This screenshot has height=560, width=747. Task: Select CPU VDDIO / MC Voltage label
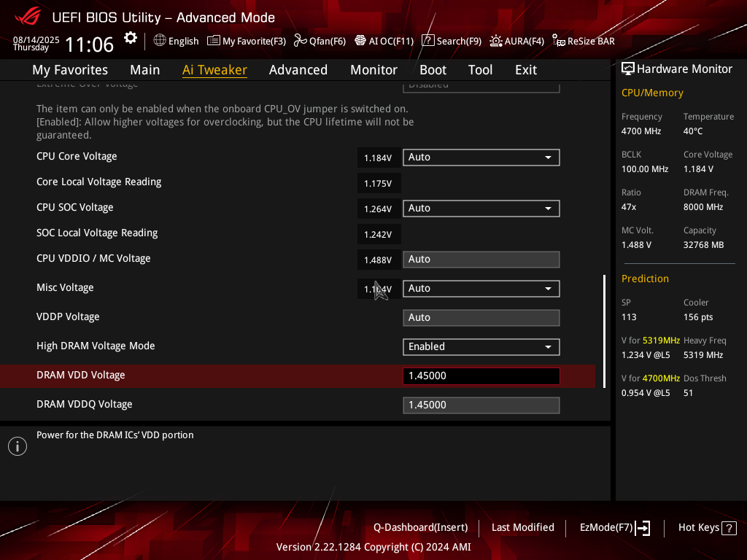pos(93,259)
